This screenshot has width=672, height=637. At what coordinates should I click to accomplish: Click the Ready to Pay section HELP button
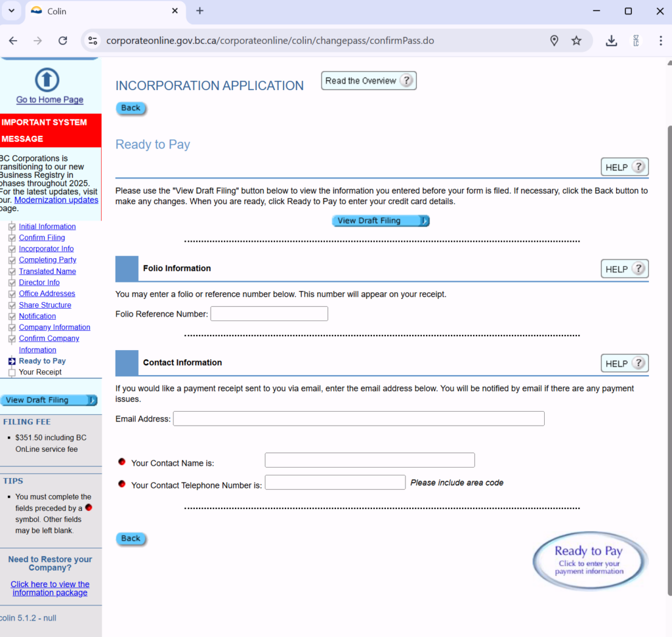pos(624,167)
